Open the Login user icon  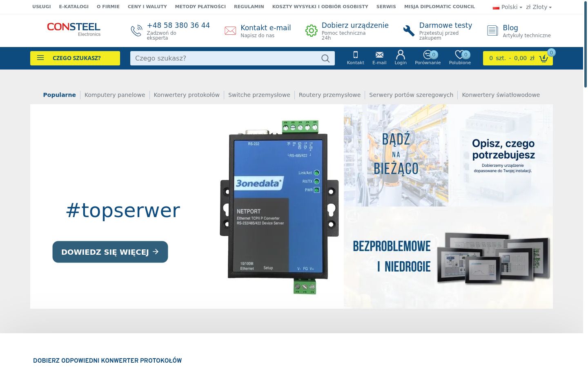[401, 54]
